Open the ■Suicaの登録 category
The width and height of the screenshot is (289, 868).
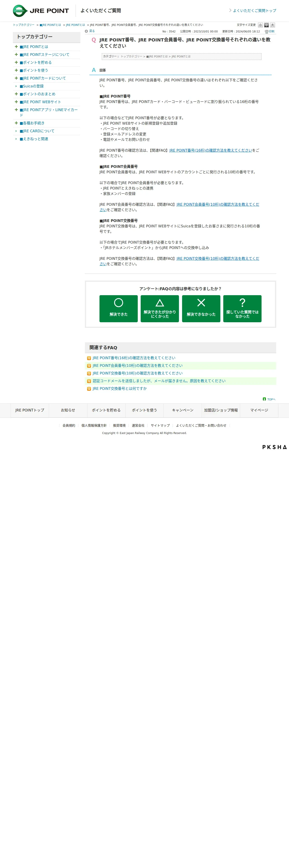click(x=32, y=86)
